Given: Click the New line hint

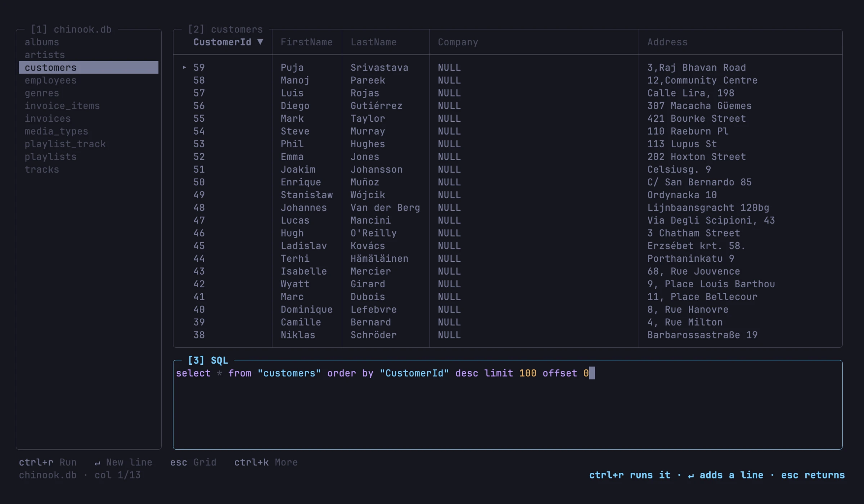Looking at the screenshot, I should 123,462.
